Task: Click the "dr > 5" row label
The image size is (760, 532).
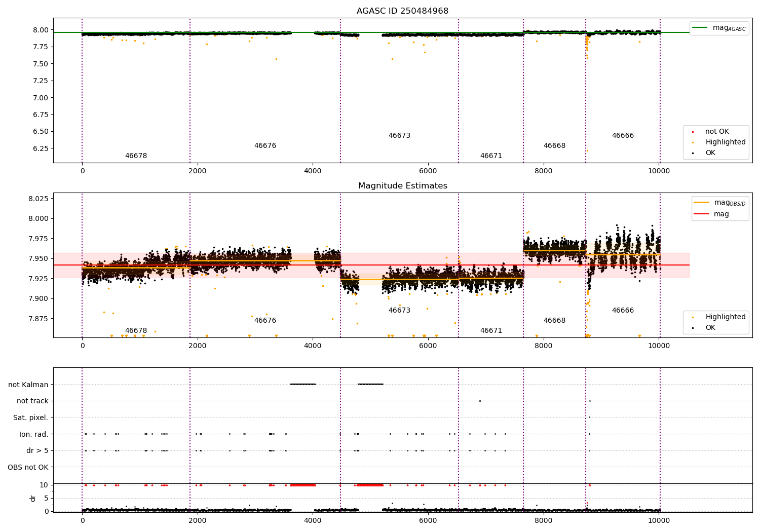Action: [37, 450]
